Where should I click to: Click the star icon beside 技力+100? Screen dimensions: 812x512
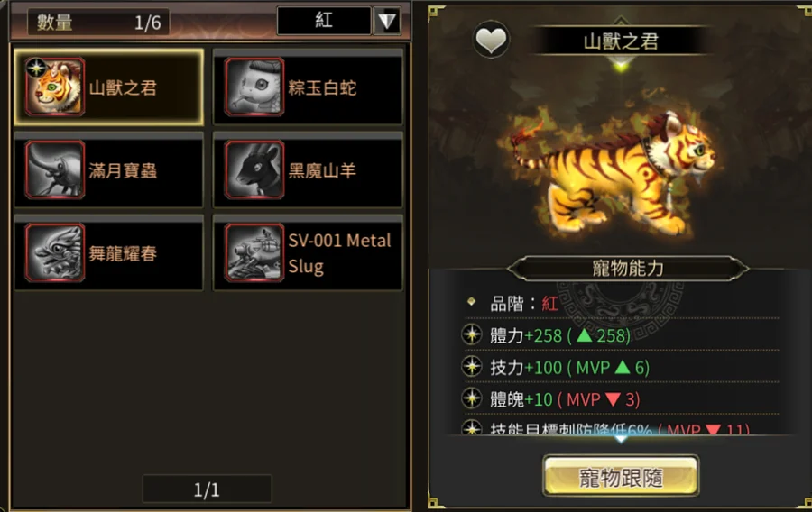pyautogui.click(x=472, y=367)
